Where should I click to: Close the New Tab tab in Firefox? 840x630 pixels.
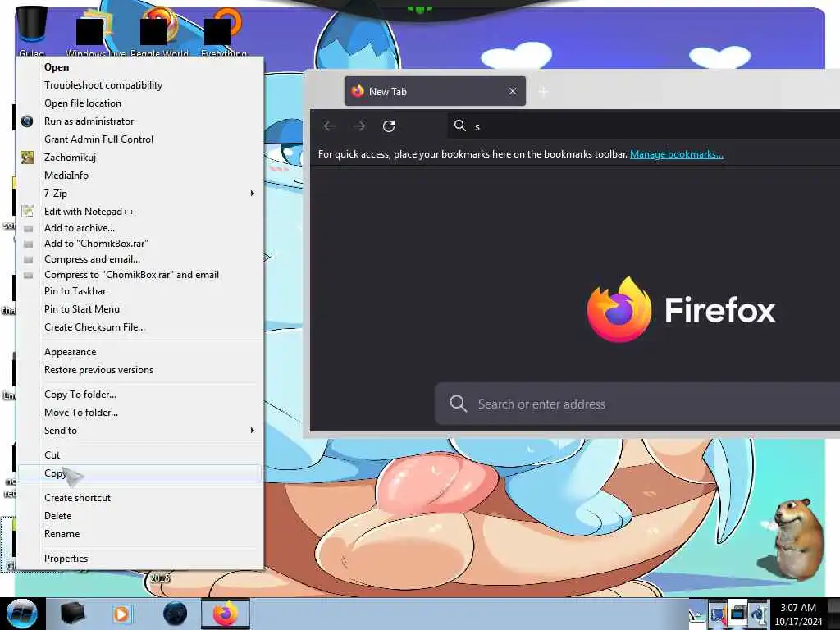[x=513, y=91]
